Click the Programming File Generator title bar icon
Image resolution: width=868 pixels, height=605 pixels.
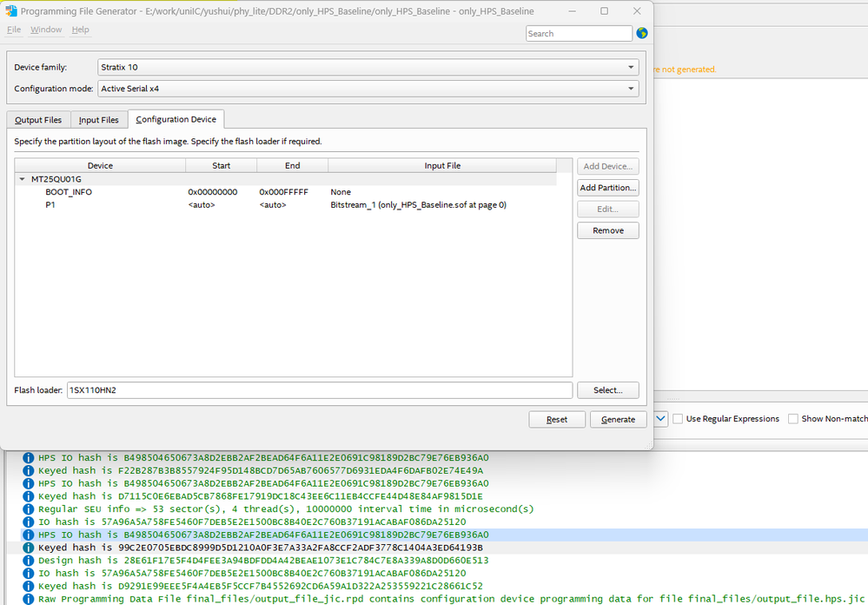tap(10, 10)
